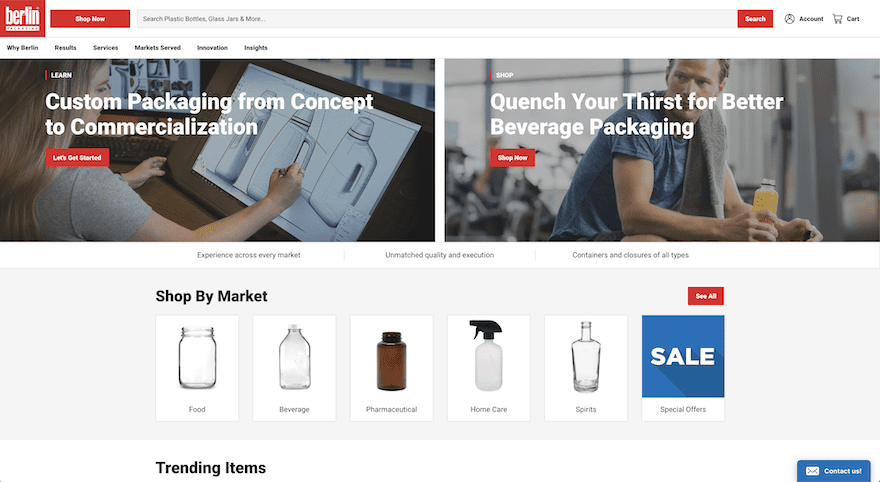Open the Insights menu item

256,48
